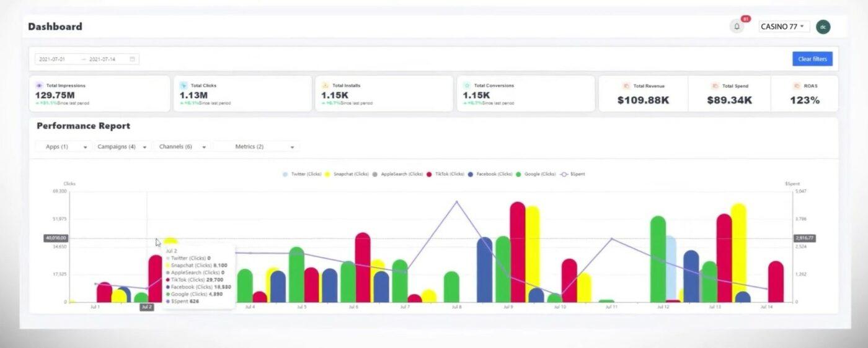Click the Jul 11 axis label

coord(611,307)
